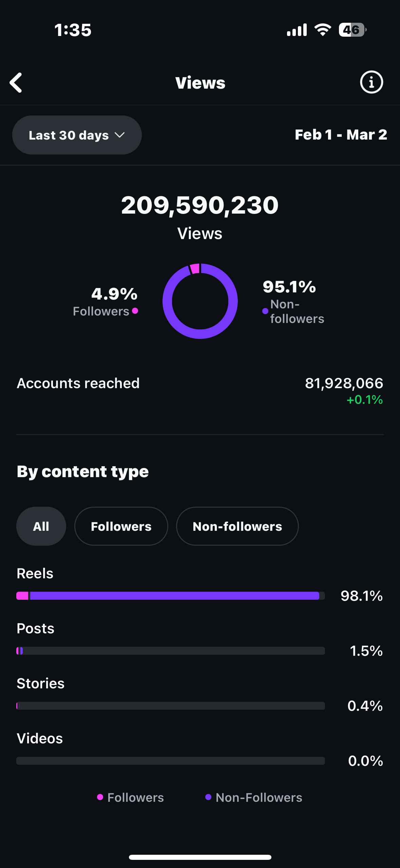
Task: Tap the cellular signal bars icon
Action: tap(297, 30)
